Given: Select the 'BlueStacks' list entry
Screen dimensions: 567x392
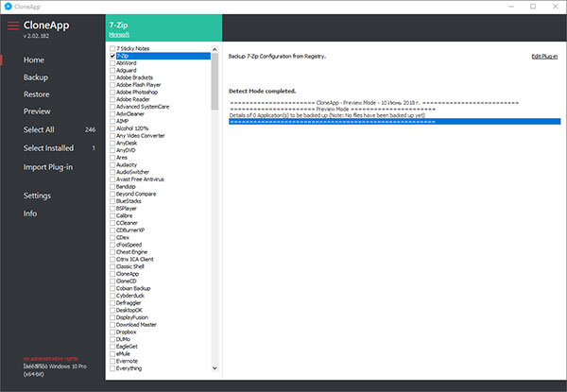Looking at the screenshot, I should [x=129, y=201].
